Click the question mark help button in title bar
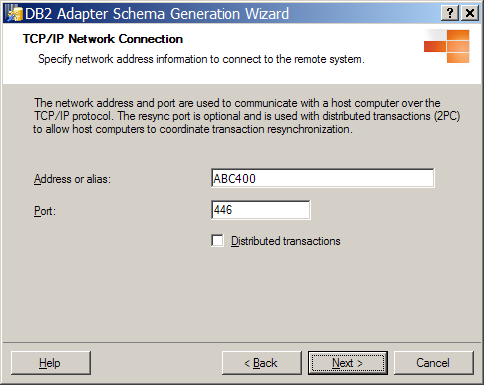484x385 pixels. [450, 13]
